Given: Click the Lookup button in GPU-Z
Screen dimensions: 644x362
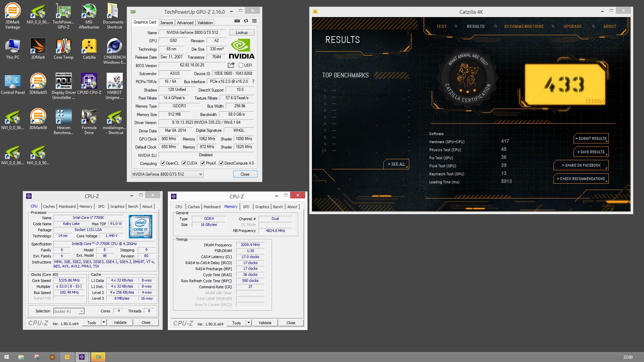Looking at the screenshot, I should (x=241, y=33).
